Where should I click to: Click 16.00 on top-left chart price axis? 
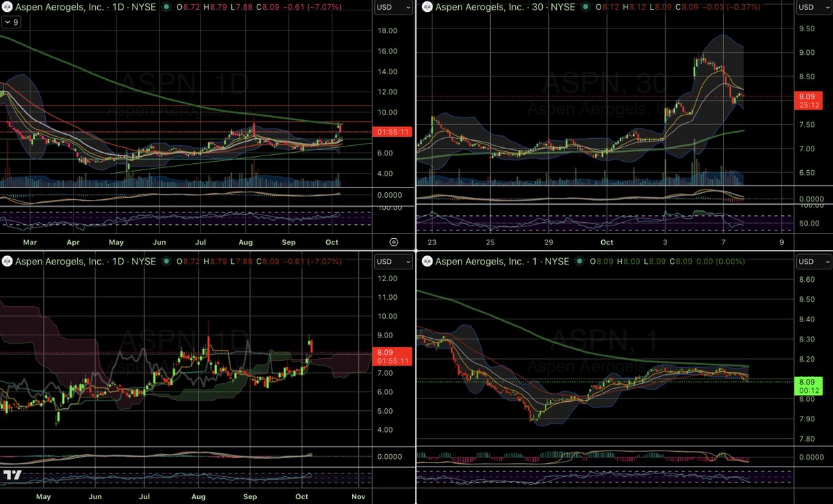click(387, 51)
